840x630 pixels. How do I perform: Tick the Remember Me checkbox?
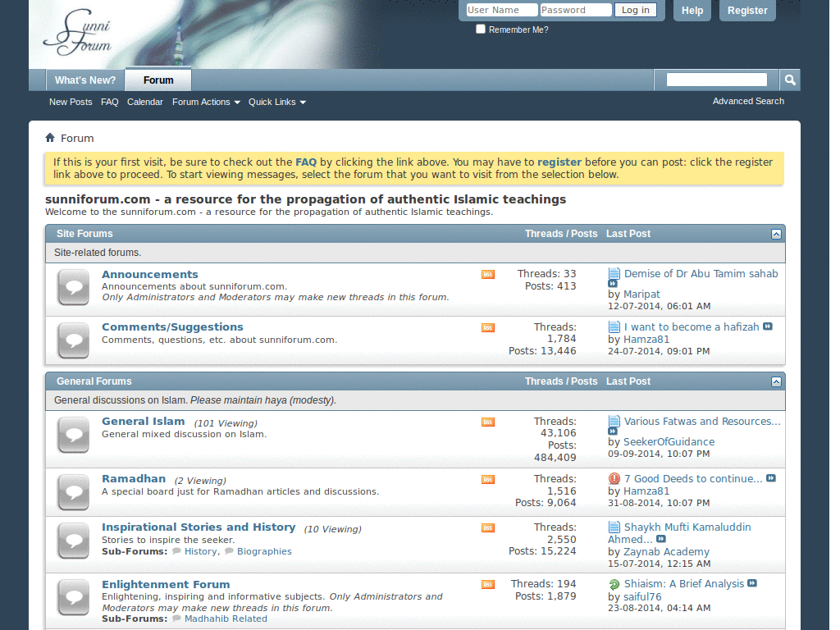pyautogui.click(x=481, y=29)
